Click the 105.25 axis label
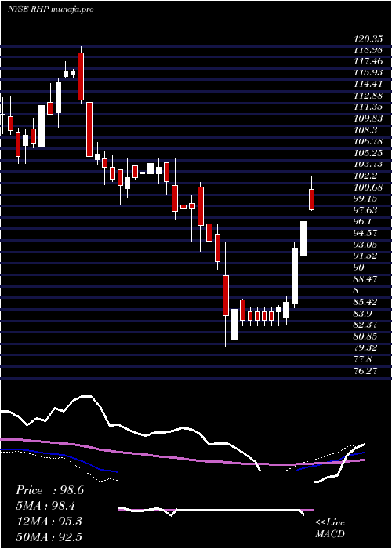392x549 pixels. pyautogui.click(x=368, y=153)
